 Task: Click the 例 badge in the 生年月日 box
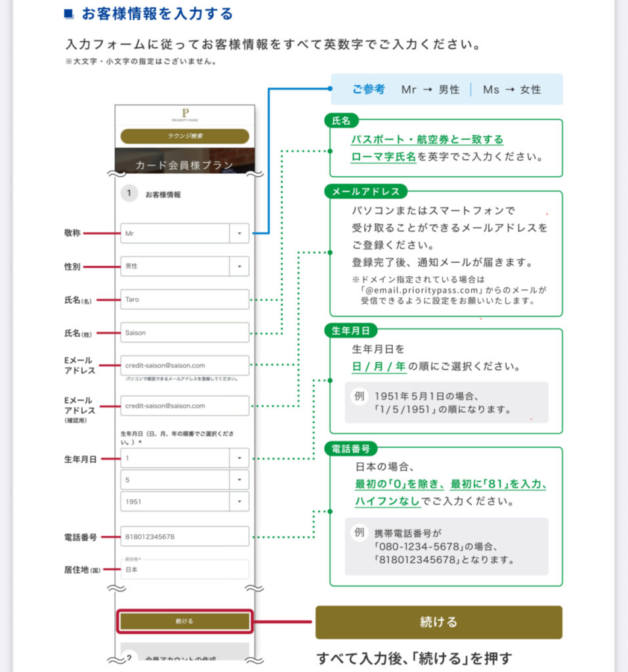tap(359, 396)
